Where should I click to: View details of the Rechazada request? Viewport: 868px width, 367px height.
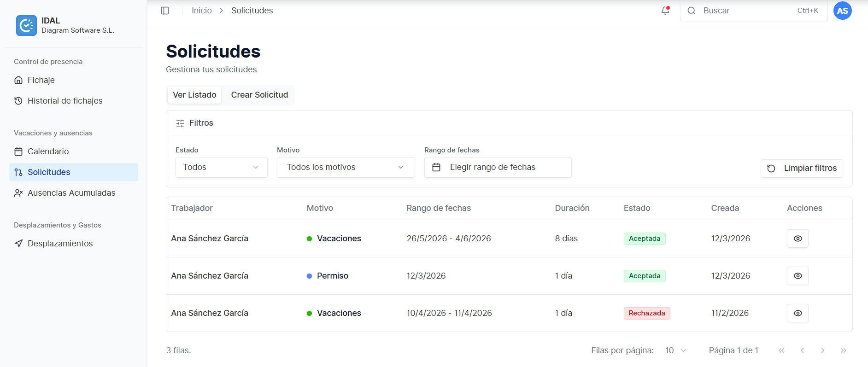[798, 313]
